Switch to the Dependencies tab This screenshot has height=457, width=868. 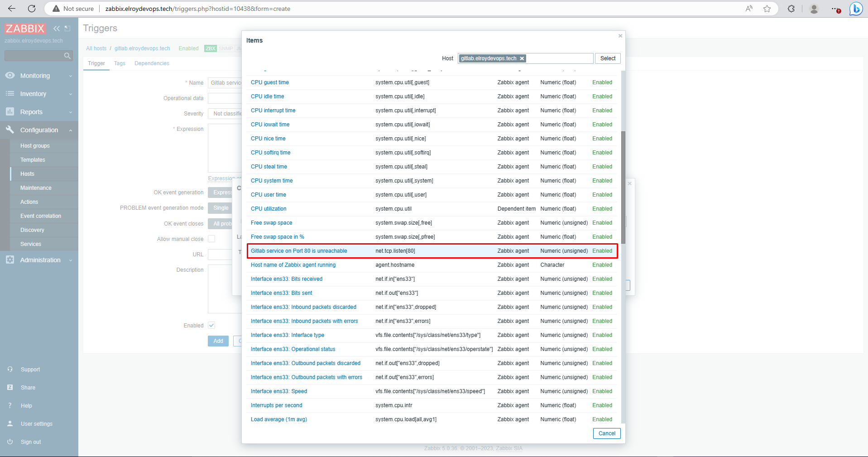[152, 63]
